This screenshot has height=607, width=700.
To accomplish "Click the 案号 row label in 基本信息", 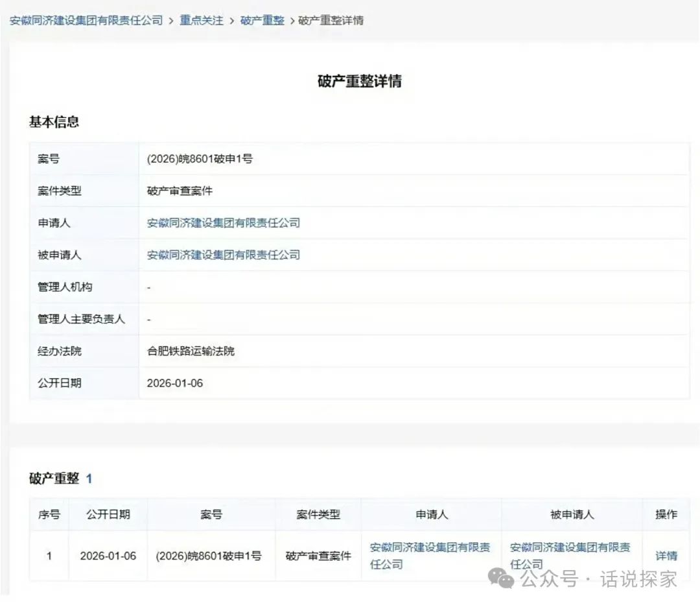I will [x=49, y=159].
